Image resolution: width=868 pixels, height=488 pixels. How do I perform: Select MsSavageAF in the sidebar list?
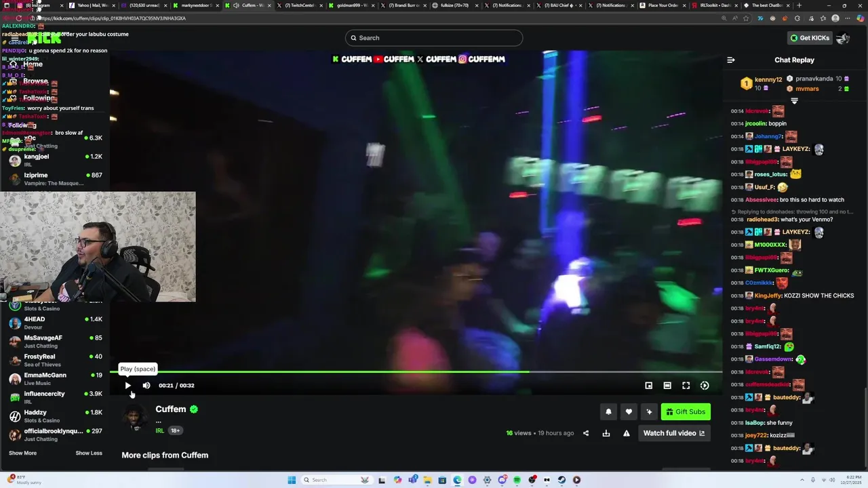click(x=55, y=342)
